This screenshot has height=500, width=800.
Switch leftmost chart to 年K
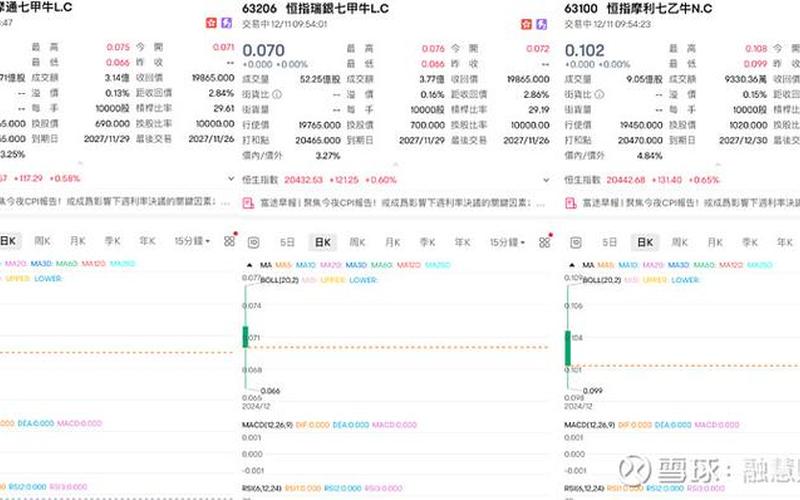[x=148, y=241]
